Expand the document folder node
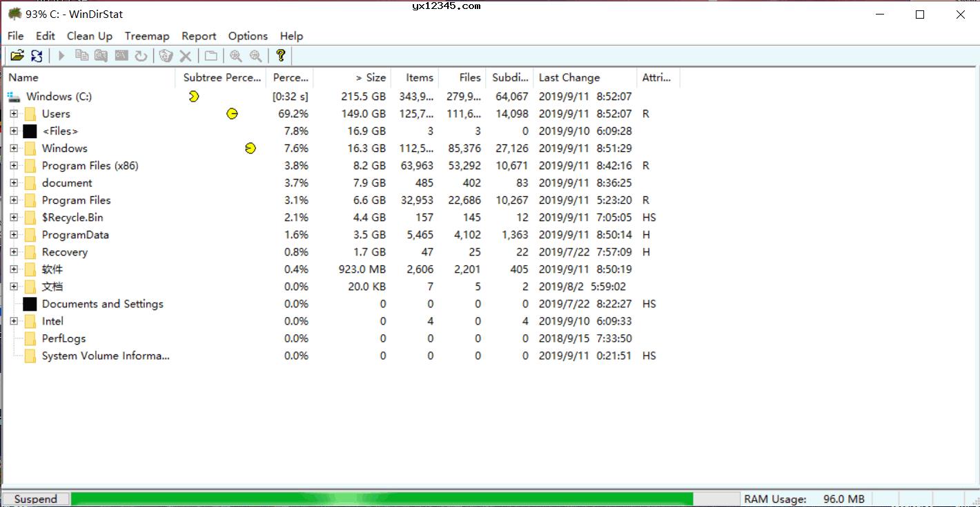 point(14,183)
